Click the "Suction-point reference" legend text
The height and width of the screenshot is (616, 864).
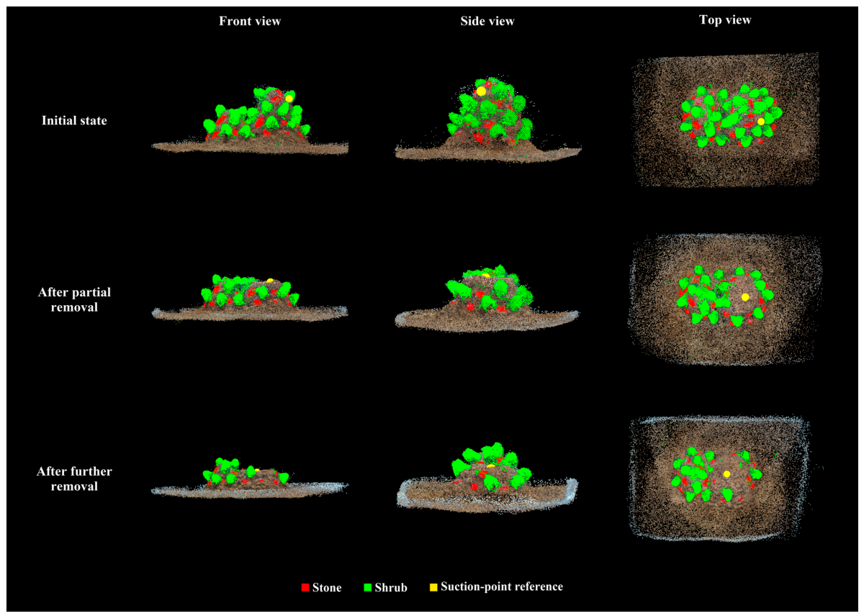[503, 586]
